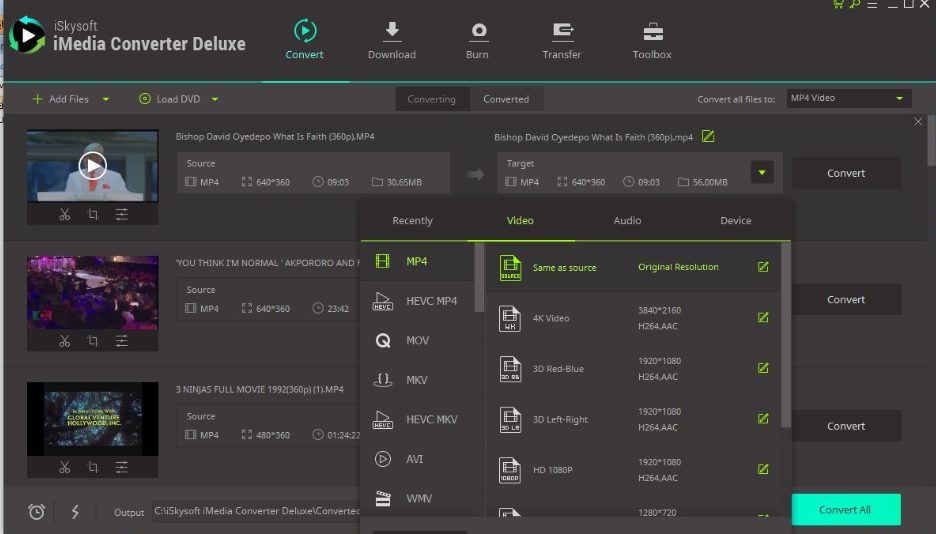936x534 pixels.
Task: Trim the Bishop David Oyedepo video with scissors
Action: (64, 214)
